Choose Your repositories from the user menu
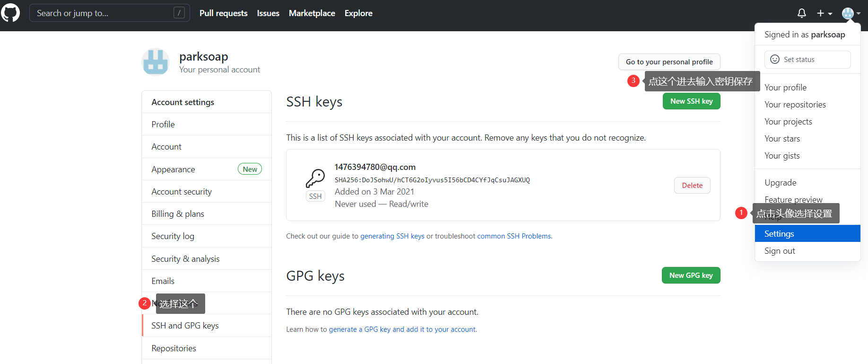868x364 pixels. click(807, 105)
